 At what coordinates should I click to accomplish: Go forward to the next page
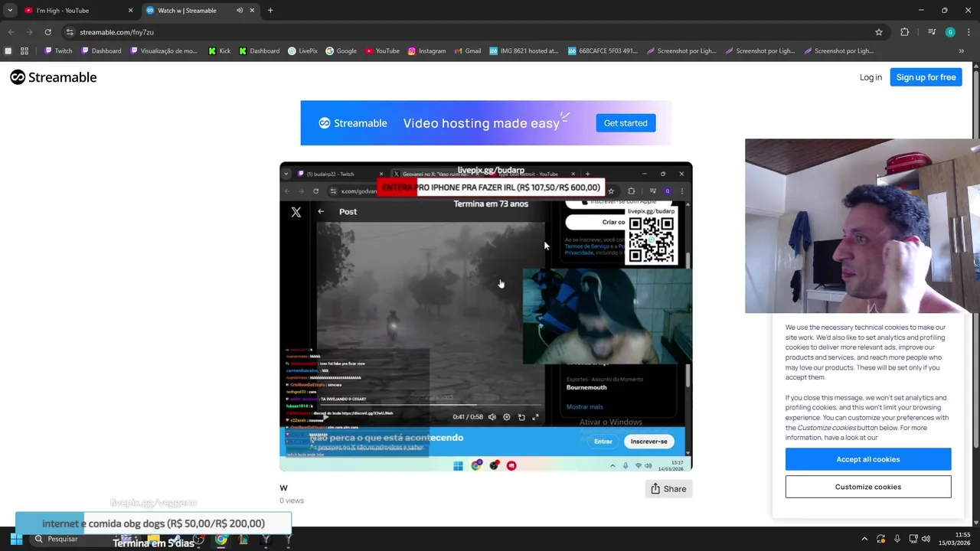(30, 32)
